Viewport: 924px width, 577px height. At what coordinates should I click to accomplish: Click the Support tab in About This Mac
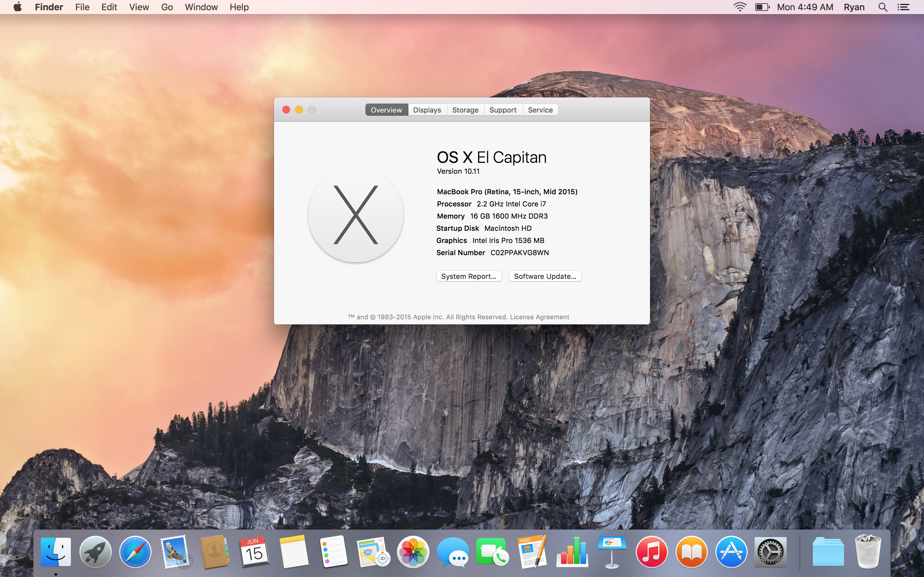pos(503,110)
